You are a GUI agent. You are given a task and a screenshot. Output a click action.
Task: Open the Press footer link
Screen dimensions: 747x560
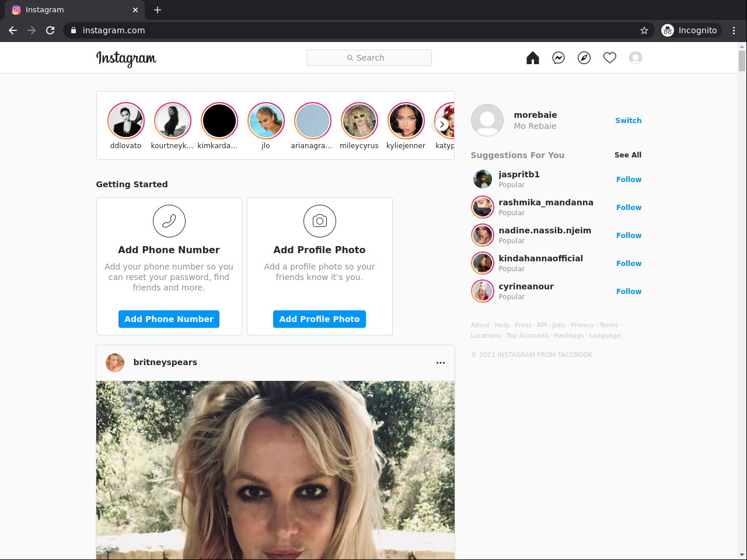click(x=523, y=325)
